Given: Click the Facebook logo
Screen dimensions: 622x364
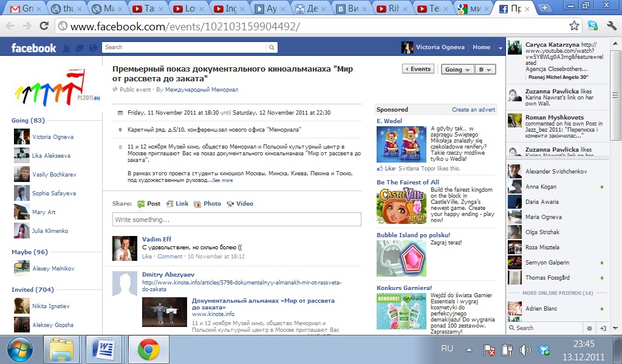Looking at the screenshot, I should [x=34, y=48].
